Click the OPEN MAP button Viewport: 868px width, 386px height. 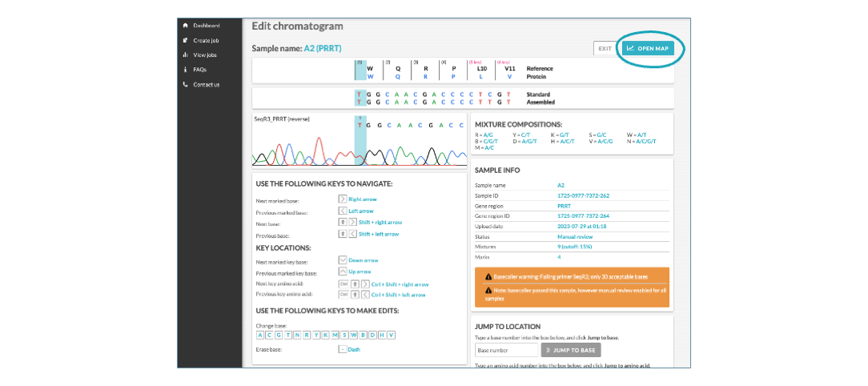pyautogui.click(x=648, y=48)
